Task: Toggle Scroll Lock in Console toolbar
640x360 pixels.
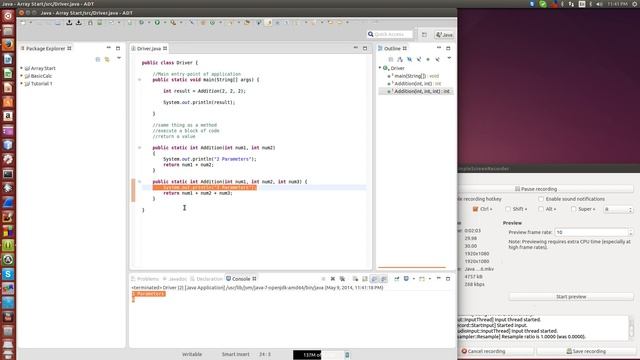Action: (365, 279)
